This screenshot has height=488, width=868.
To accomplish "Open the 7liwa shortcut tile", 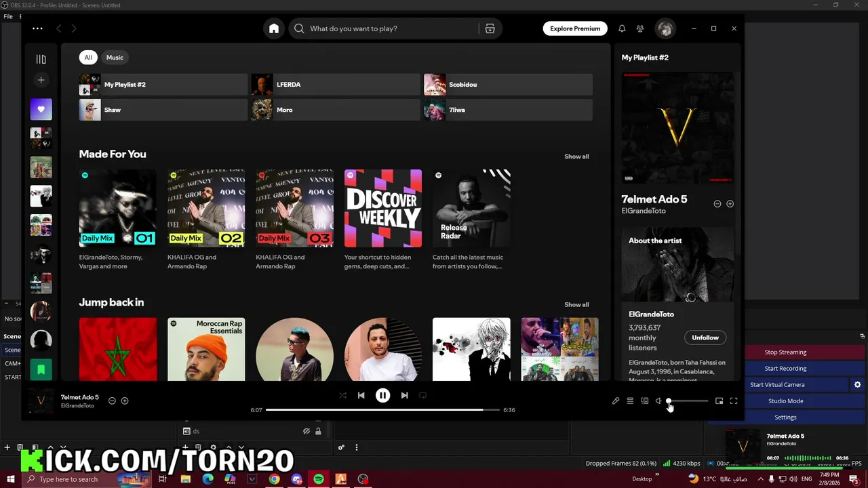I will coord(508,110).
